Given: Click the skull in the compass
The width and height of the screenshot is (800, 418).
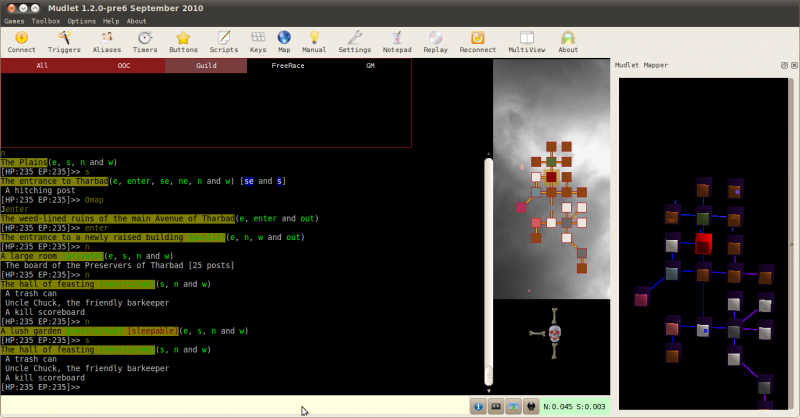Looking at the screenshot, I should click(x=555, y=334).
